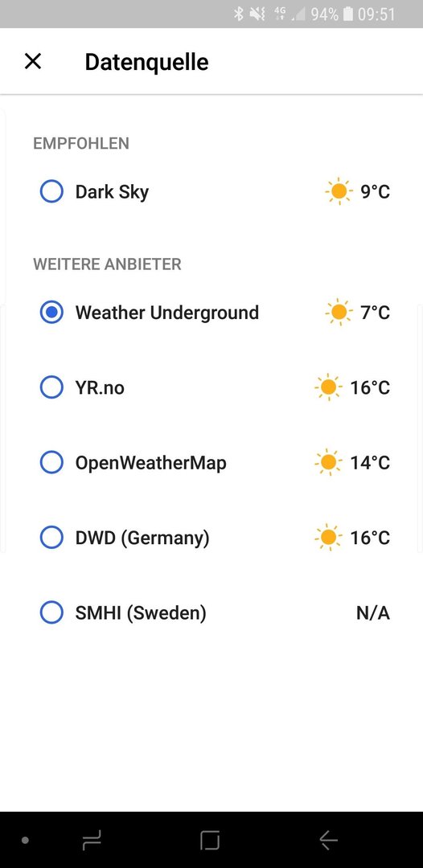Tap the Android home square button
This screenshot has width=423, height=868.
coord(210,841)
